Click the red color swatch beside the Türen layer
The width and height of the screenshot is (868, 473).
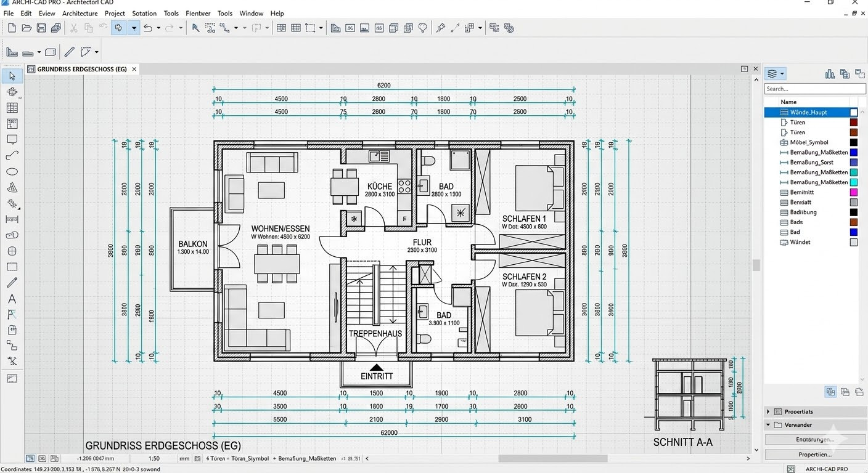pos(853,122)
